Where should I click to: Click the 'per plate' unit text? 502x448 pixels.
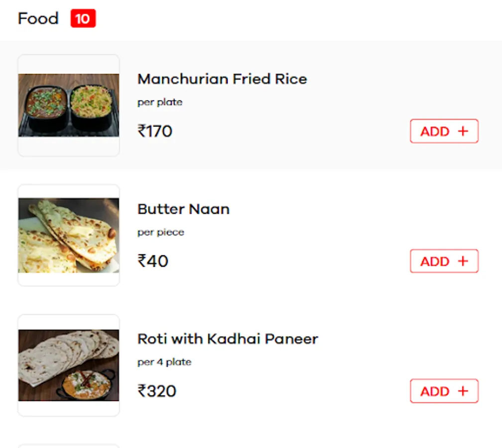(x=160, y=102)
